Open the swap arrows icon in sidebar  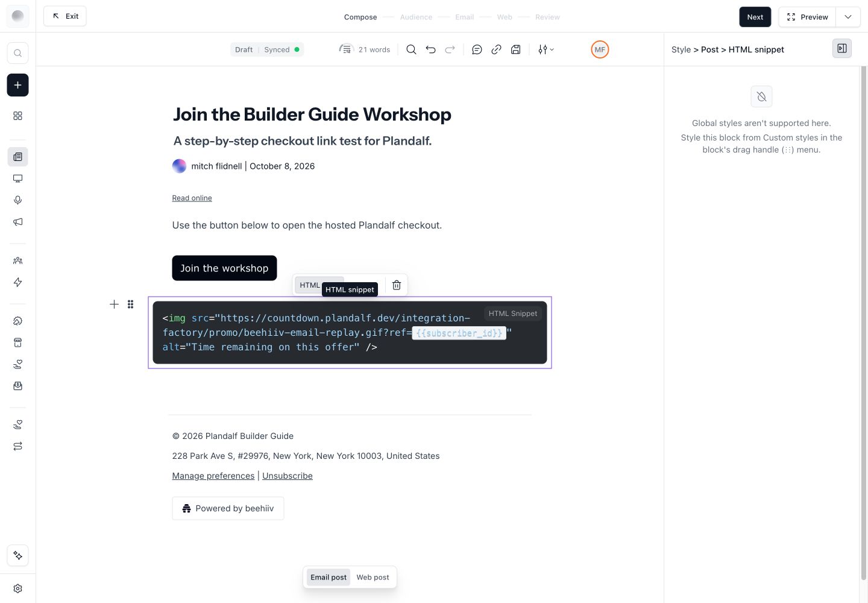17,446
